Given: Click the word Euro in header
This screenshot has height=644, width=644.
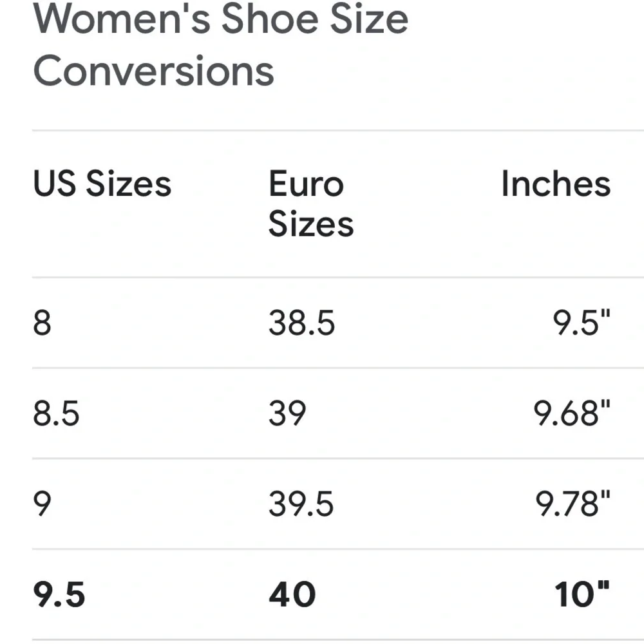Looking at the screenshot, I should point(306,184).
